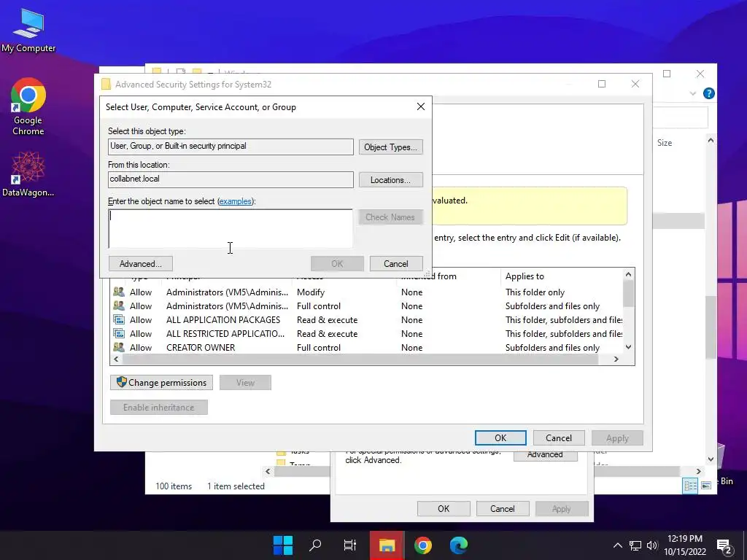The image size is (747, 560).
Task: Open network status tray icon
Action: point(635,545)
